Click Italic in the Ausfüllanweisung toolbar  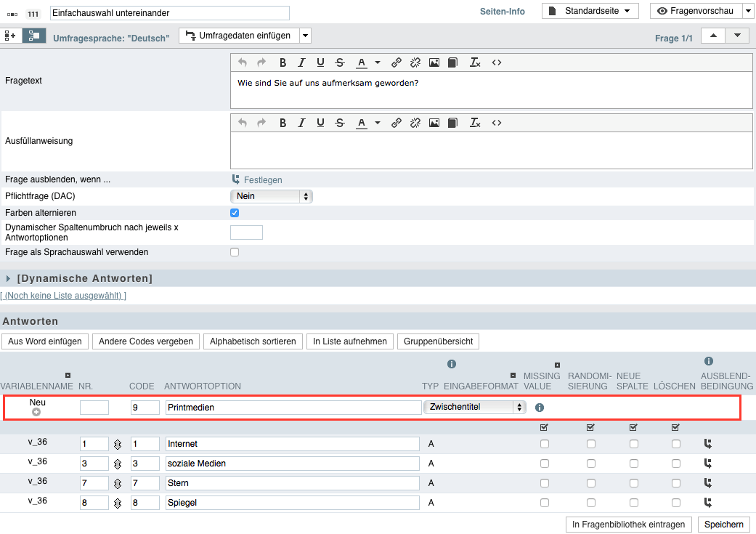coord(302,123)
